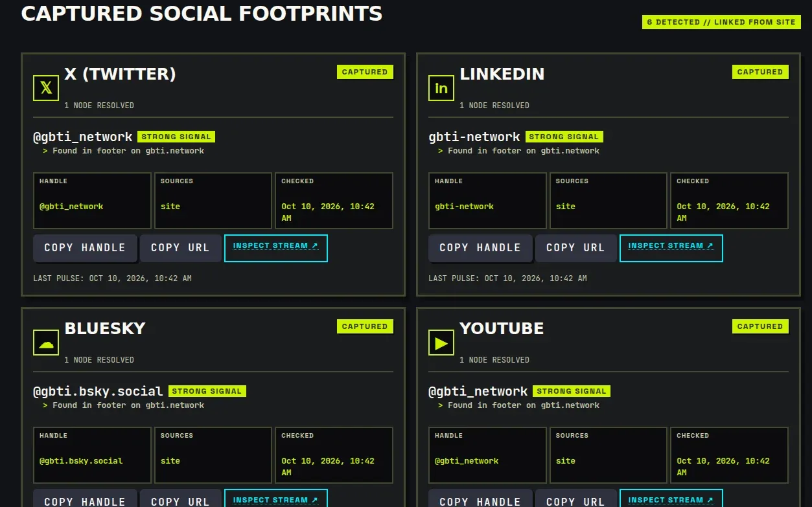This screenshot has width=812, height=507.
Task: Click the large '@gbti.bsky.social' handle heading
Action: [x=98, y=391]
